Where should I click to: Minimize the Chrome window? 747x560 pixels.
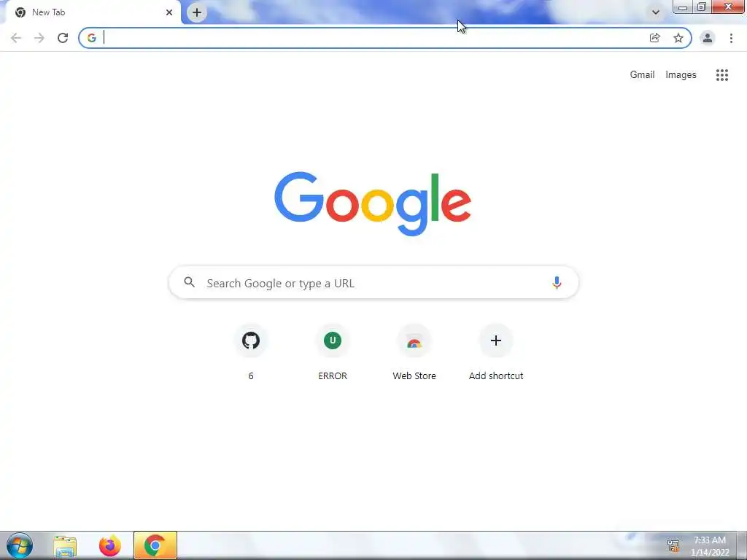click(x=682, y=7)
